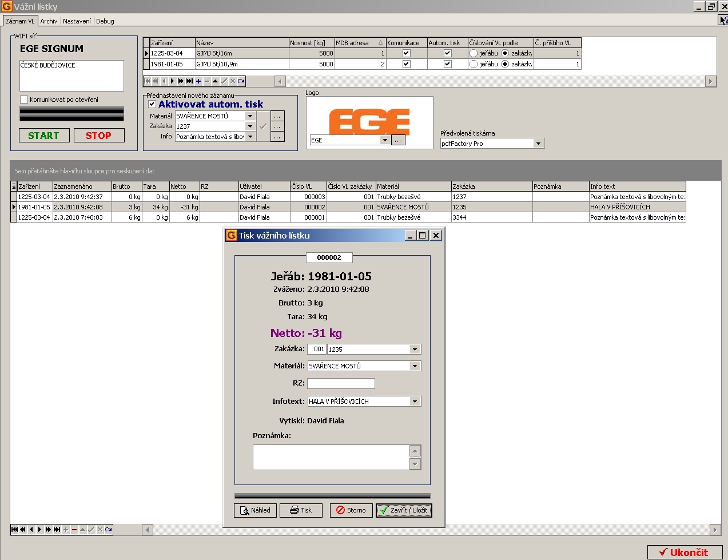
Task: Select jeřábu radio for device 1981-01-05
Action: coord(474,64)
